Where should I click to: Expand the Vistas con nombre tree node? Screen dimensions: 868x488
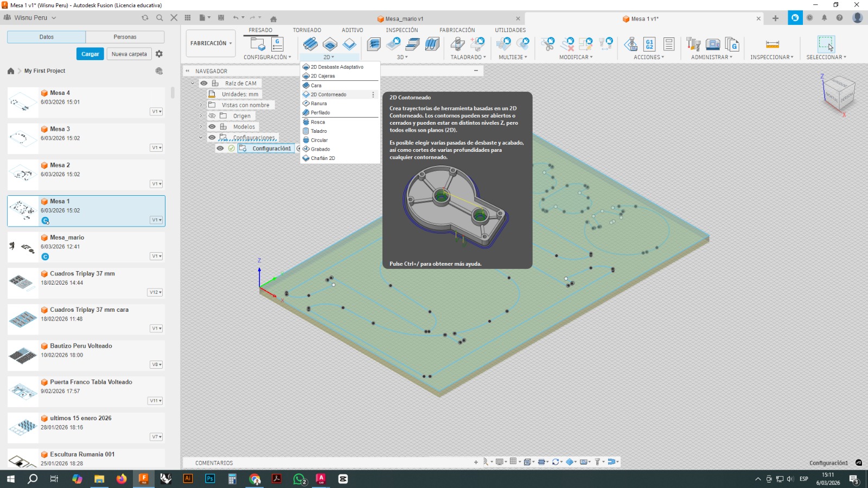pyautogui.click(x=200, y=105)
